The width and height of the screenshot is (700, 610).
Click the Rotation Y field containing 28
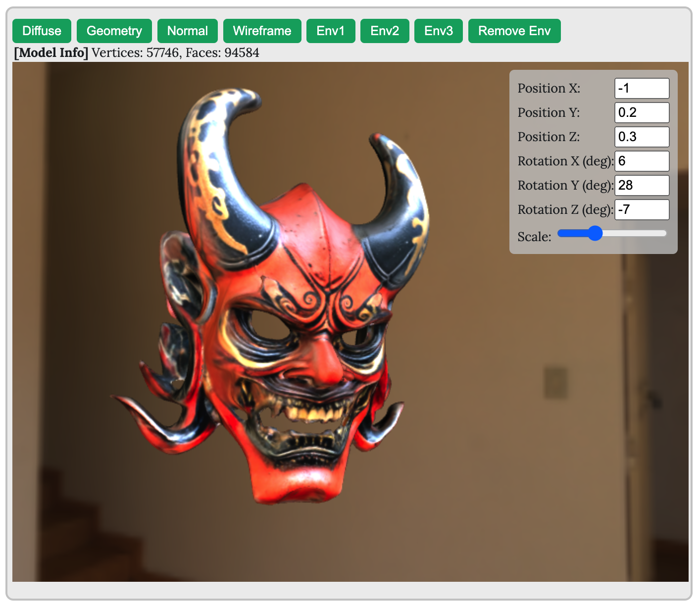click(642, 185)
